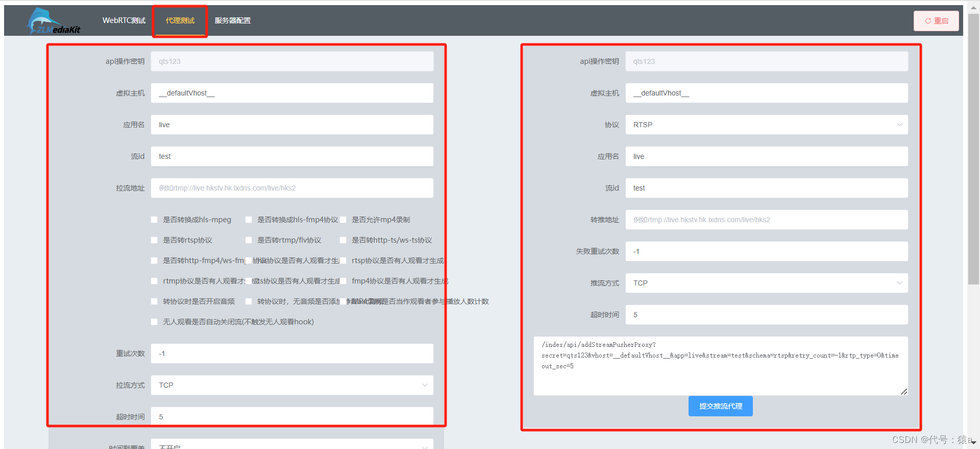
Task: Toggle the 是否转rtsp协议 checkbox
Action: (154, 240)
